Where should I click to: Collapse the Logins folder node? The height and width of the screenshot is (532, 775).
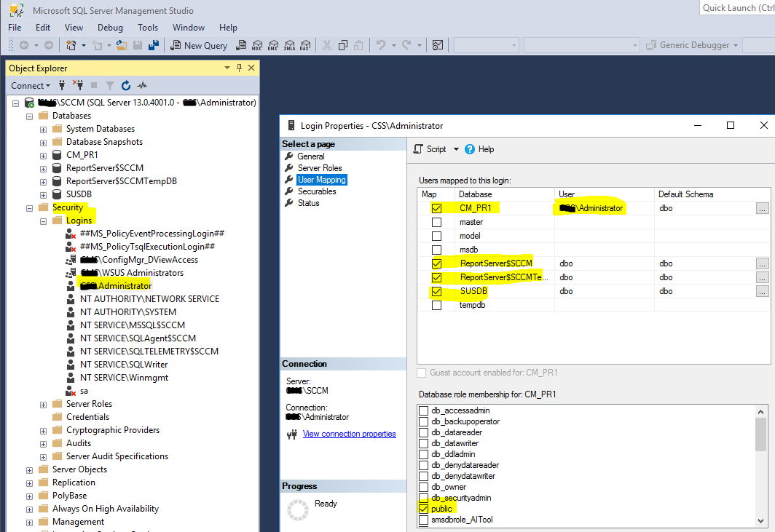[44, 221]
